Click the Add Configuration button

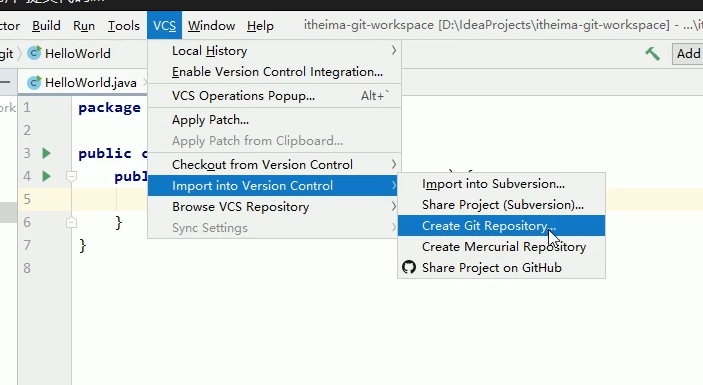pos(688,54)
